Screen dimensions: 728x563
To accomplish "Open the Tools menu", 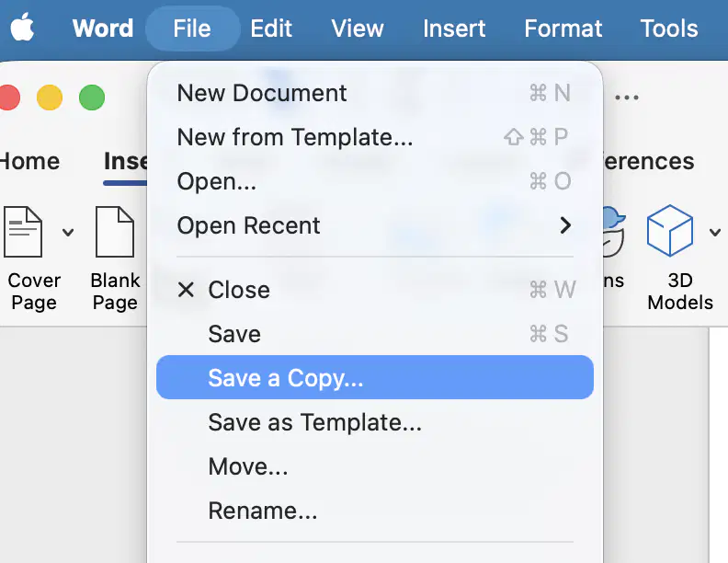I will (668, 29).
